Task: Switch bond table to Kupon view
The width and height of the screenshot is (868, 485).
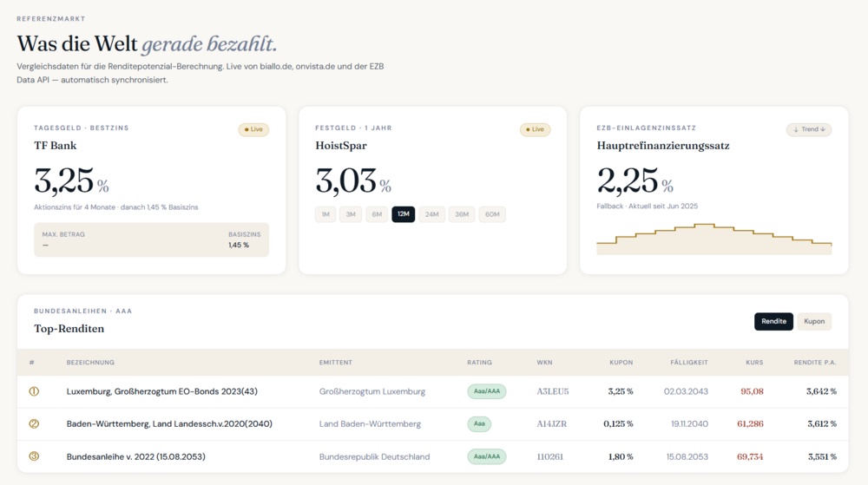Action: 814,321
